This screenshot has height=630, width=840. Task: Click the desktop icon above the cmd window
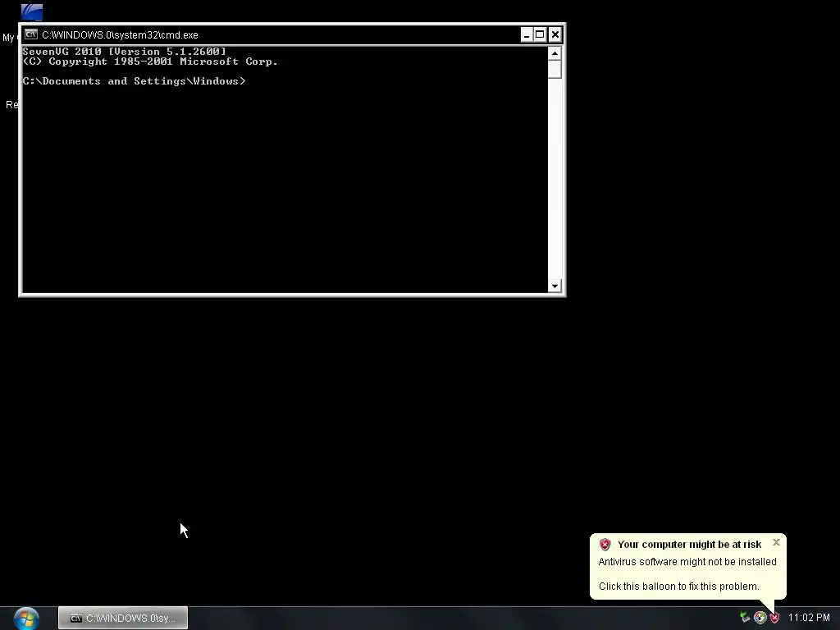32,11
